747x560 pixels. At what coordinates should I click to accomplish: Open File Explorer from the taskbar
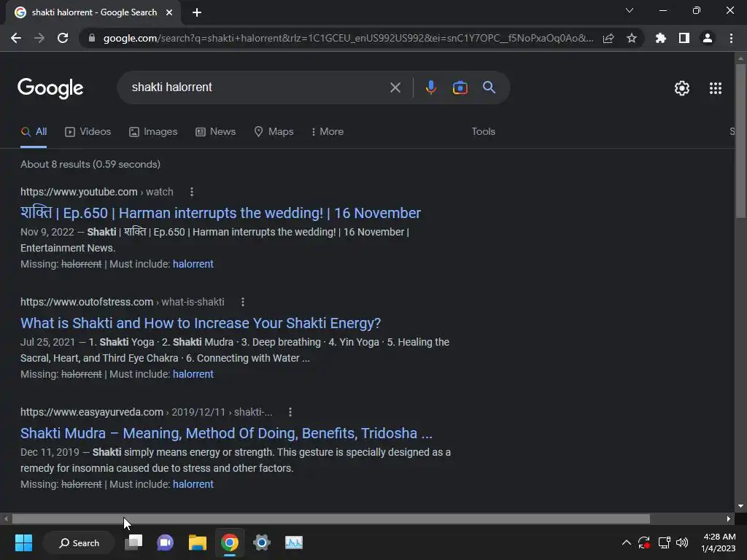click(x=197, y=542)
